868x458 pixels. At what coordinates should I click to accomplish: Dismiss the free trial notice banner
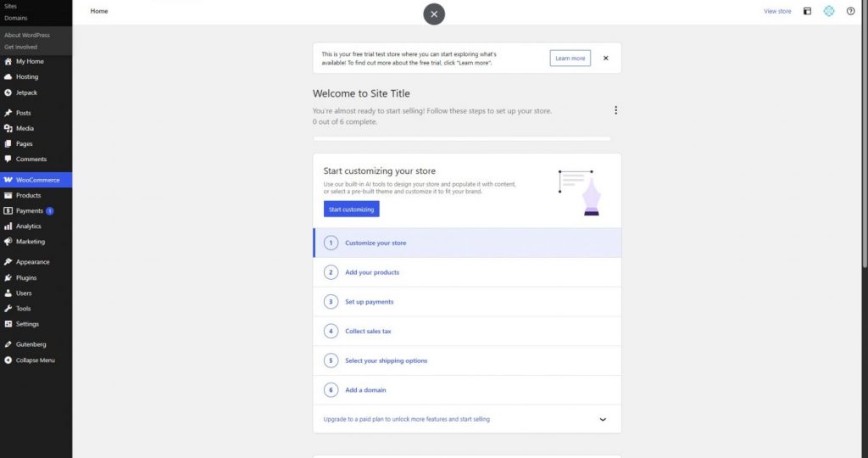click(605, 59)
